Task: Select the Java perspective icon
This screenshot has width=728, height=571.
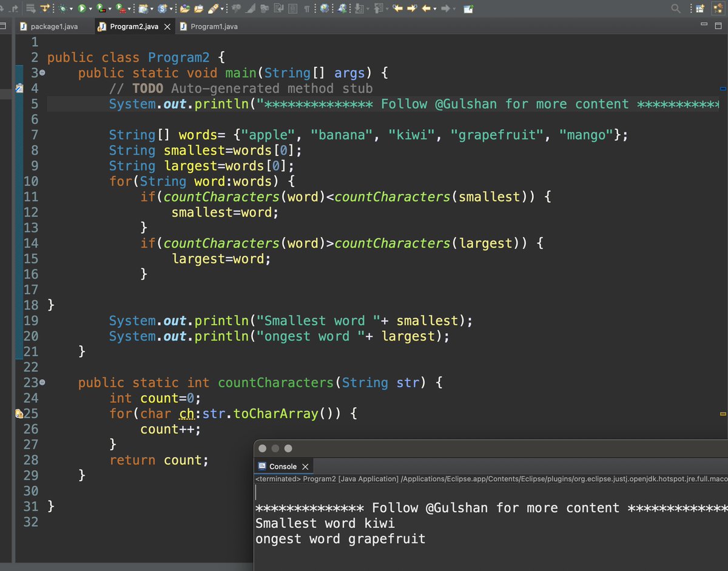Action: click(717, 8)
